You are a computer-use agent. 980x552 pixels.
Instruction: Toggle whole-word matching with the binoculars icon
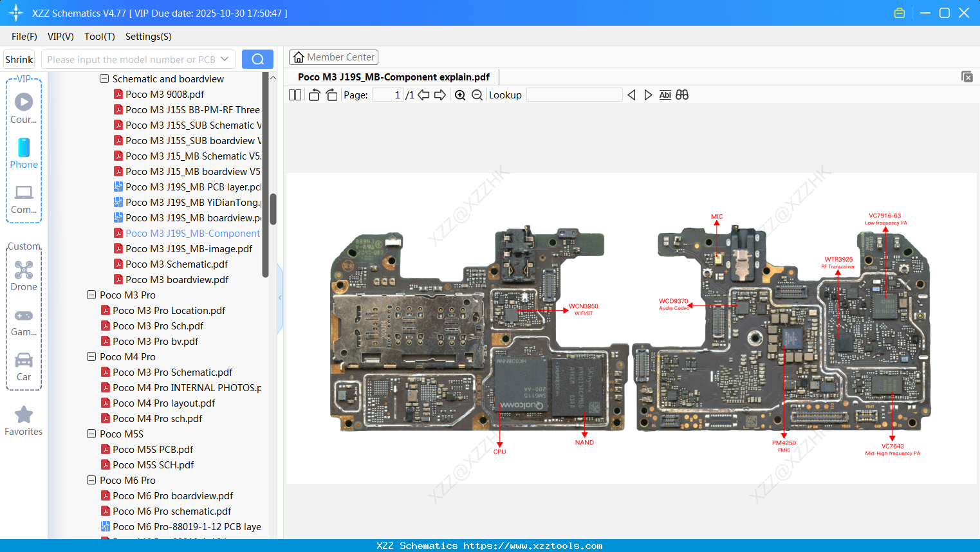pos(682,95)
